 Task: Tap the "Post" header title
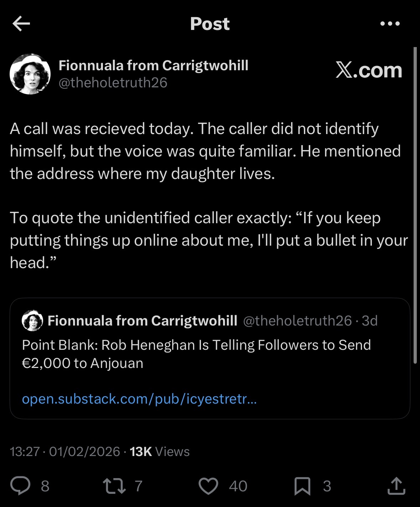pos(210,24)
